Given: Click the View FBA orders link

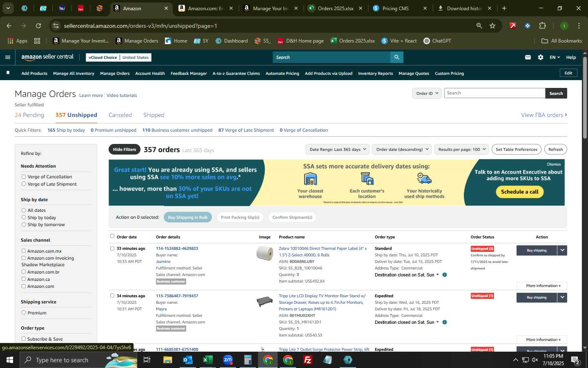Looking at the screenshot, I should 544,115.
